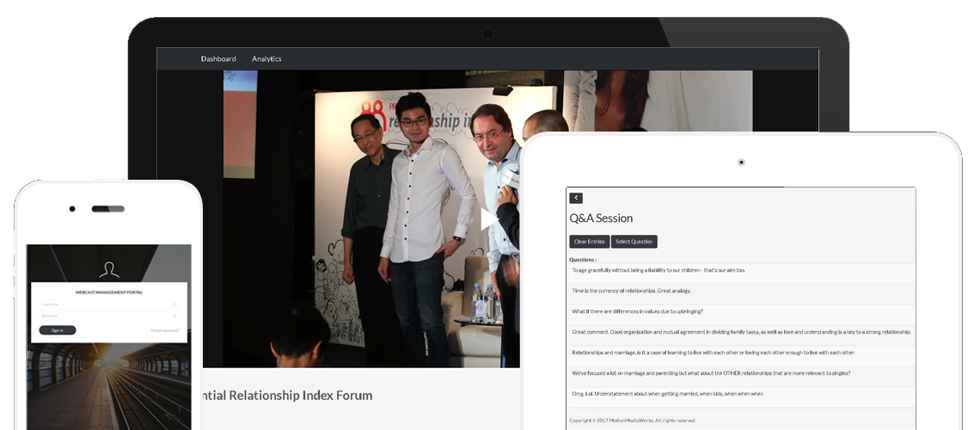The width and height of the screenshot is (980, 430).
Task: Click the Clear Entries button
Action: tap(589, 242)
